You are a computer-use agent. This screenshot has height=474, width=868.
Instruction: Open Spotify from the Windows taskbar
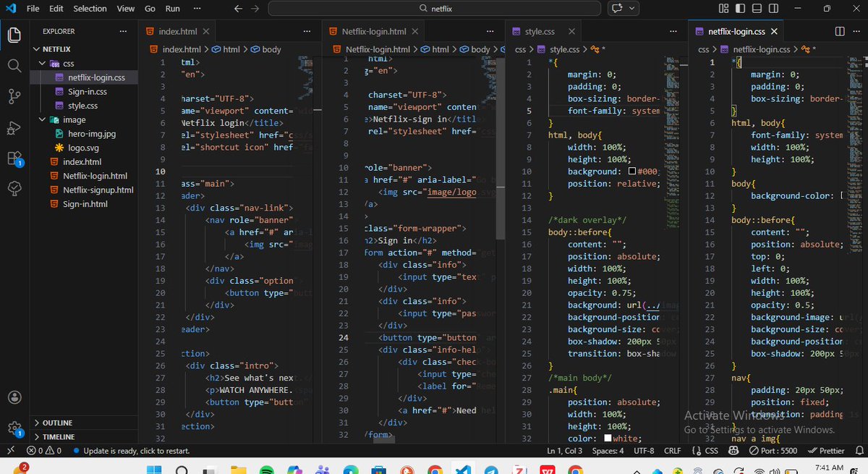(265, 470)
